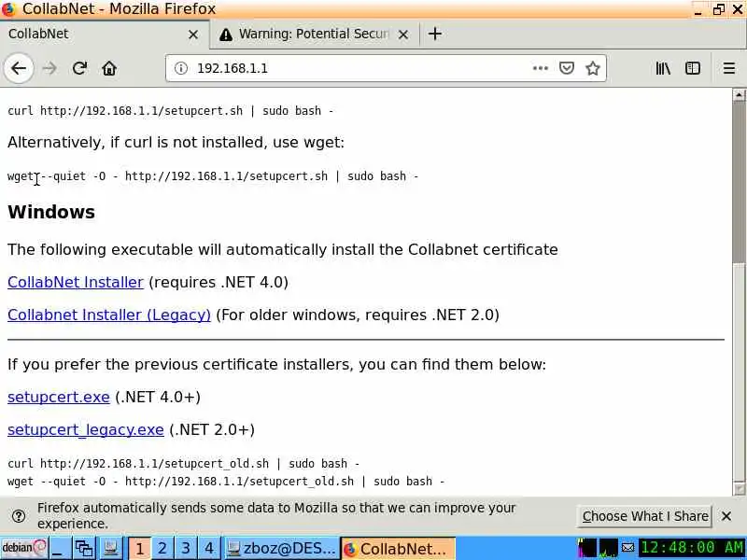Image resolution: width=747 pixels, height=560 pixels.
Task: Show site information for 192.168.1.1
Action: point(181,68)
